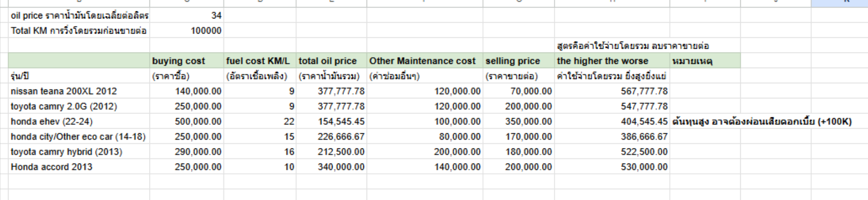Select the total oil price header
868x200 pixels.
[331, 61]
